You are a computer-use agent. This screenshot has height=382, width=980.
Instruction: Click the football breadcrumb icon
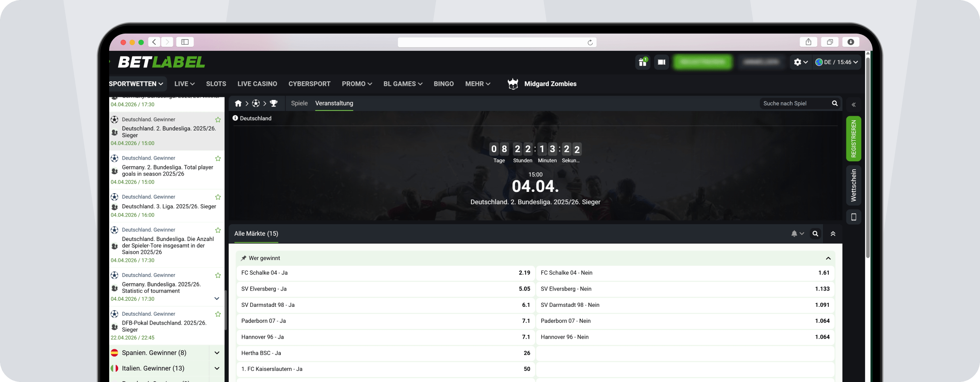coord(256,103)
